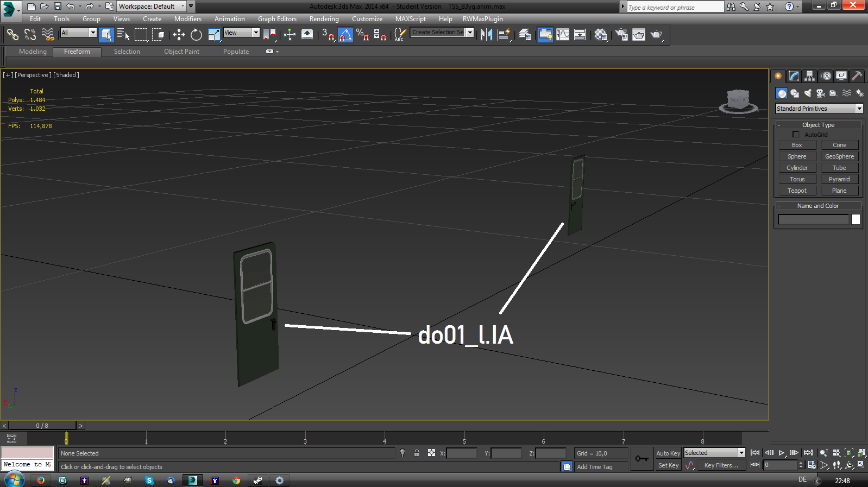Click the Select and Link chain icon

click(12, 35)
